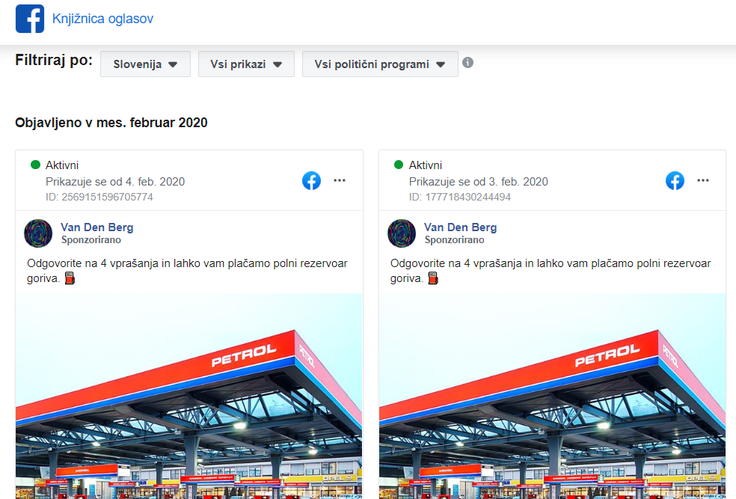Open the Vsi politični programi dropdown
This screenshot has height=499, width=736.
(380, 64)
